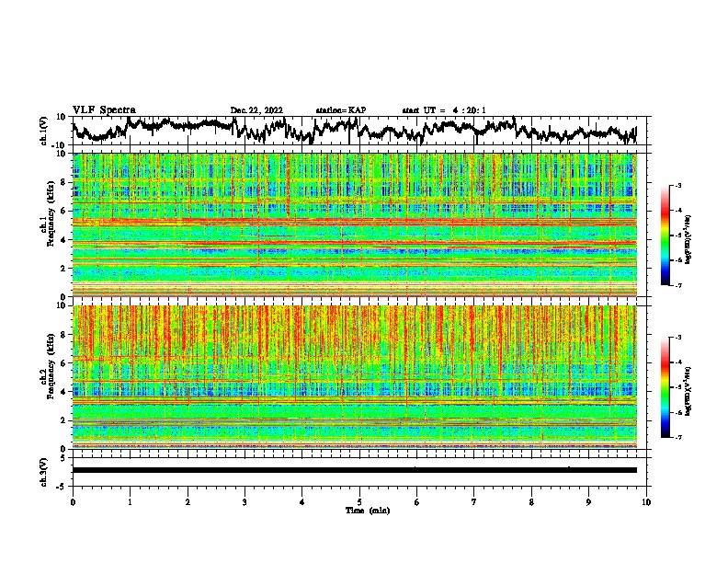Image resolution: width=728 pixels, height=563 pixels.
Task: Click the "10" tick on ch.1(V) waveform axis
Action: pyautogui.click(x=62, y=117)
